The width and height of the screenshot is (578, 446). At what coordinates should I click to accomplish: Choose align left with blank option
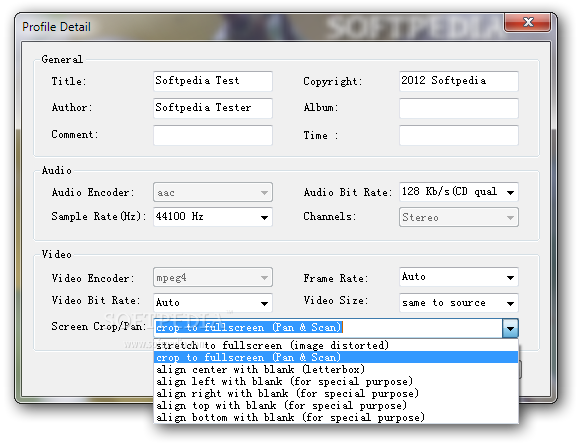click(336, 381)
